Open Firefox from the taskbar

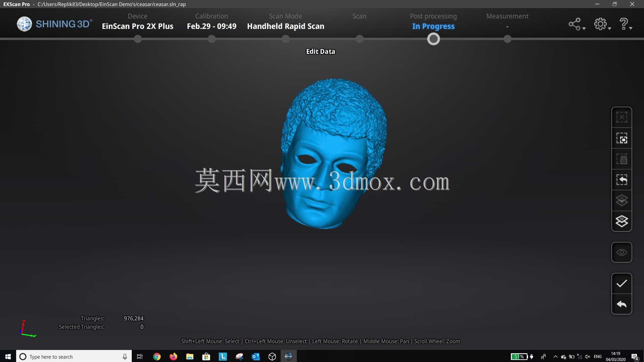coord(173,356)
